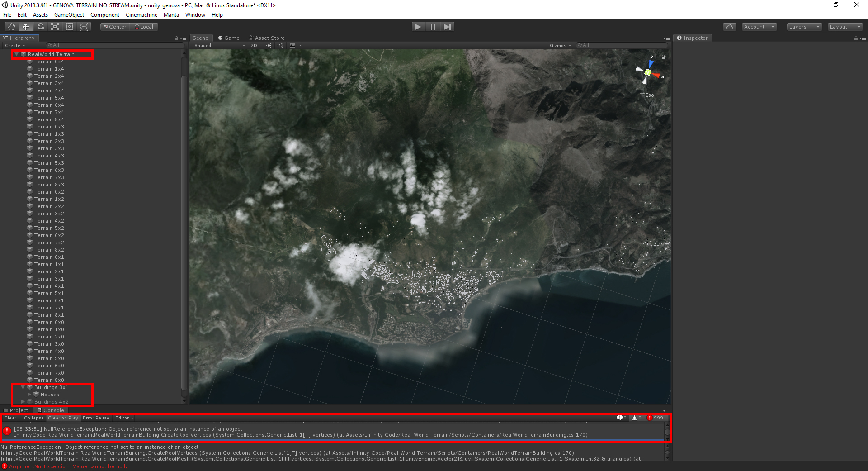Open the Window menu

[195, 15]
